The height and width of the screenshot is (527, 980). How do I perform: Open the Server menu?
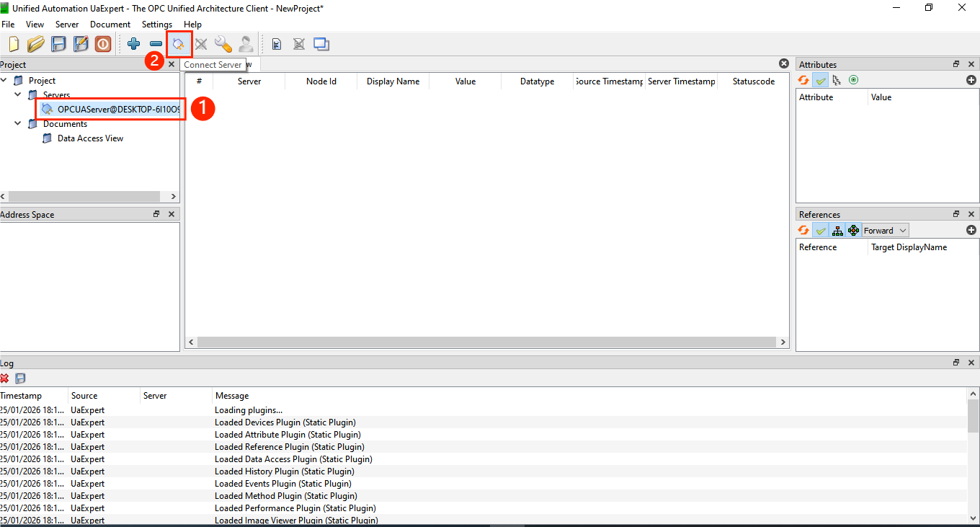67,25
